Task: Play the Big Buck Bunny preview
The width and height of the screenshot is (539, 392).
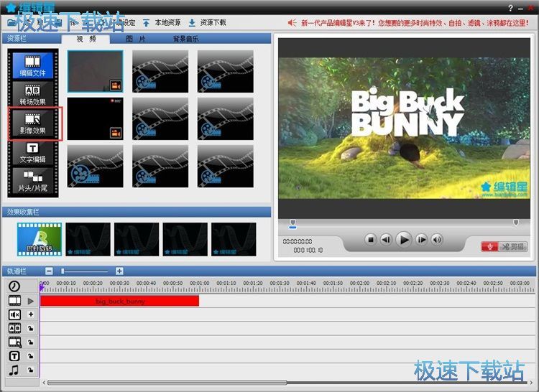Action: pos(404,240)
